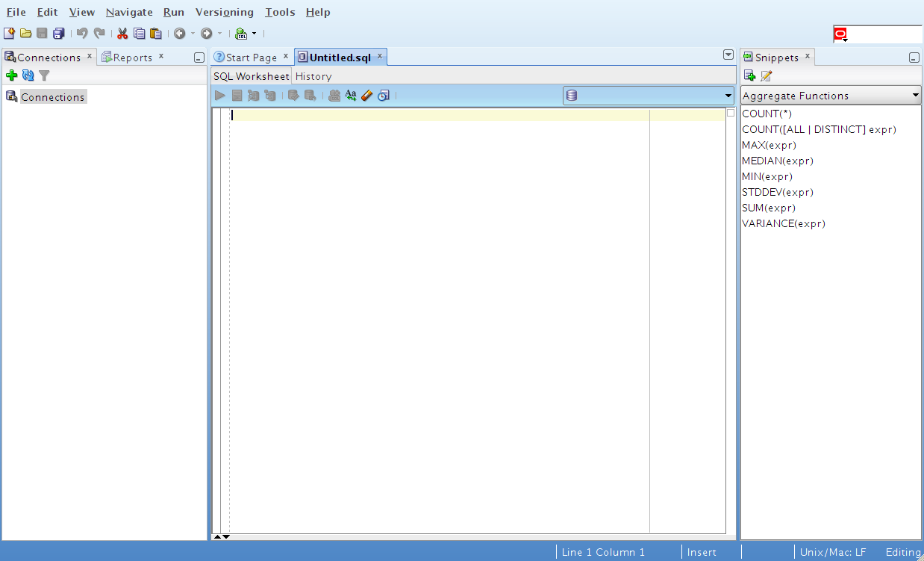Open the search engine dropdown icon
Image resolution: width=924 pixels, height=561 pixels.
pos(840,34)
